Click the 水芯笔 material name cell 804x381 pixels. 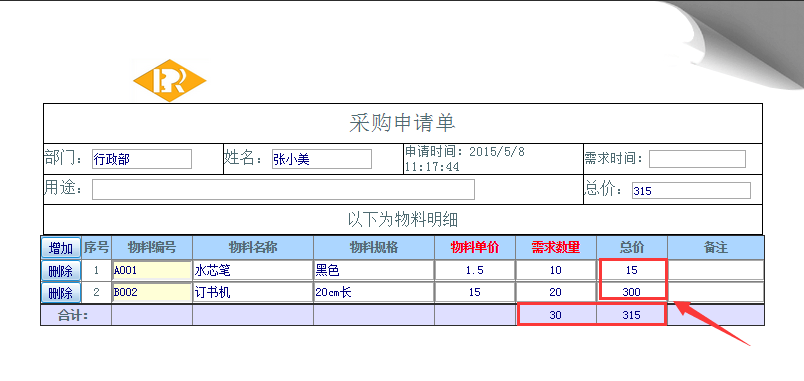(253, 270)
